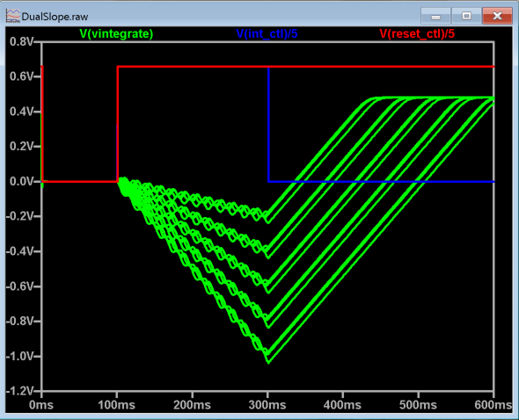Click the -1.2V vertical axis label
The image size is (519, 420).
point(20,391)
